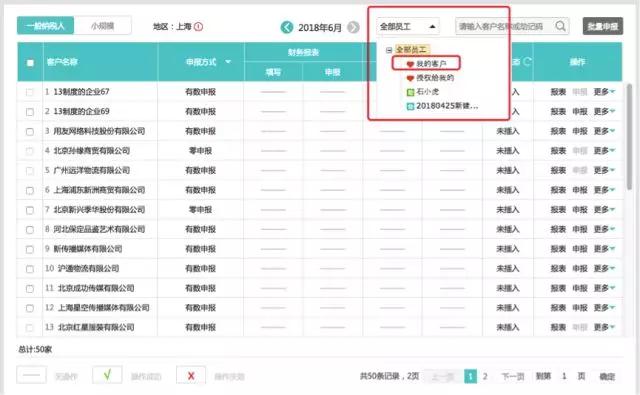
Task: Select 我的客户 heart item in employee tree
Action: pos(426,64)
